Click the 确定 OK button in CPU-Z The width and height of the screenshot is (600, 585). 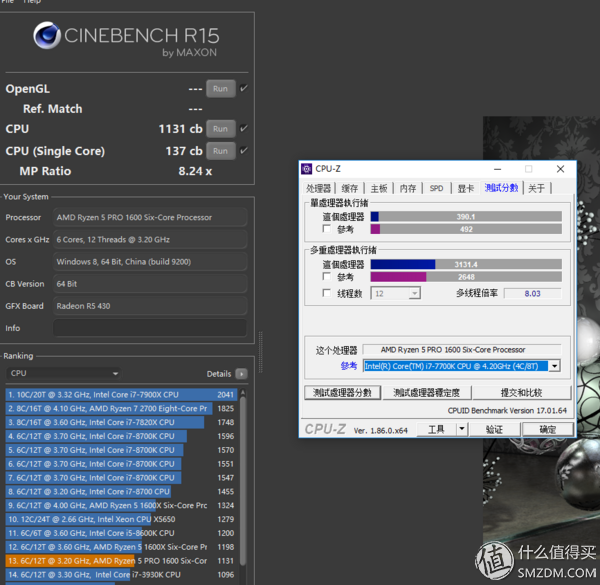pos(548,429)
